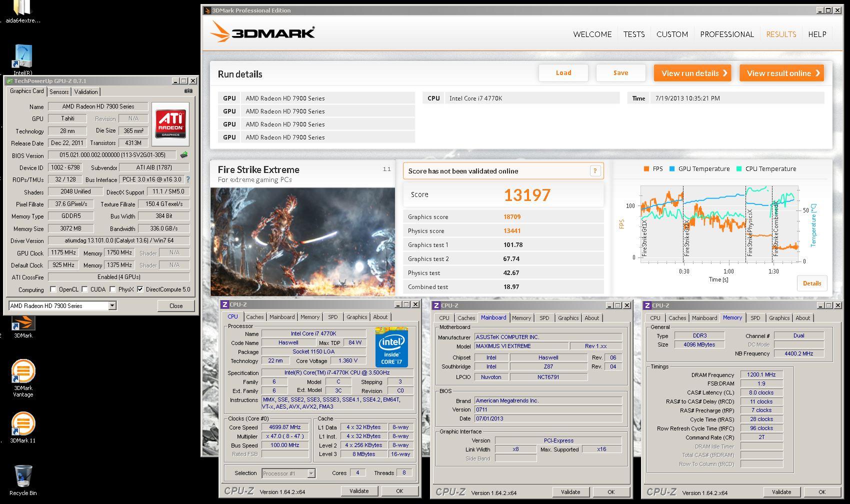Click the Core Speed 4699.87 MHz field
This screenshot has height=504, width=850.
coord(285,427)
